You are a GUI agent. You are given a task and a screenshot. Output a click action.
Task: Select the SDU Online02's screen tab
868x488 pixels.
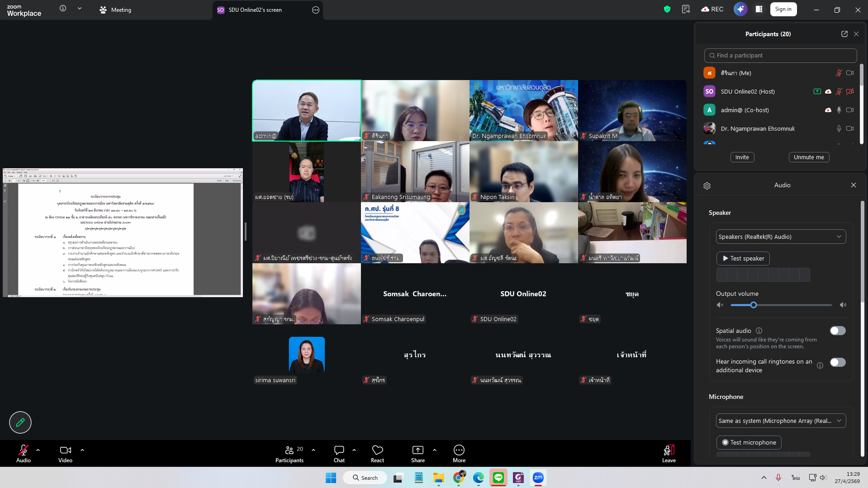coord(255,9)
